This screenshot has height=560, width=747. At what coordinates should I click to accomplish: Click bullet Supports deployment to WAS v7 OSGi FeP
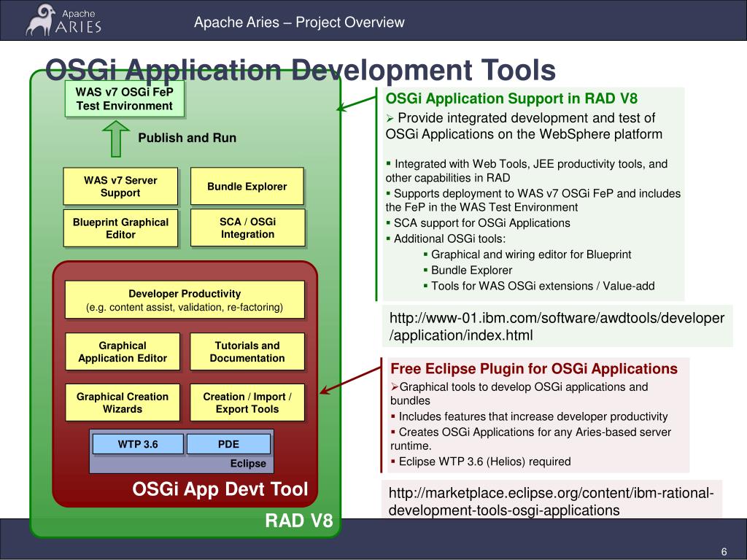533,200
